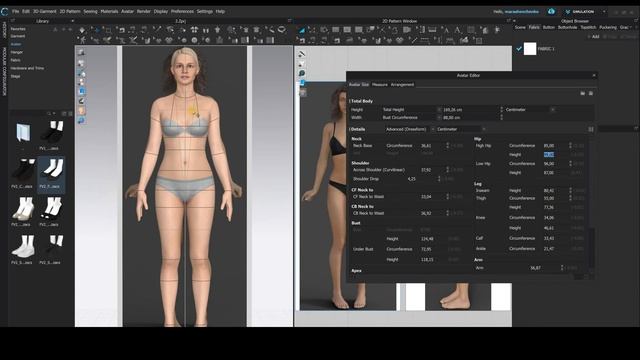Viewport: 640px width, 360px height.
Task: Click the pen-shaped top icon of 2D window sidebar
Action: (x=302, y=54)
